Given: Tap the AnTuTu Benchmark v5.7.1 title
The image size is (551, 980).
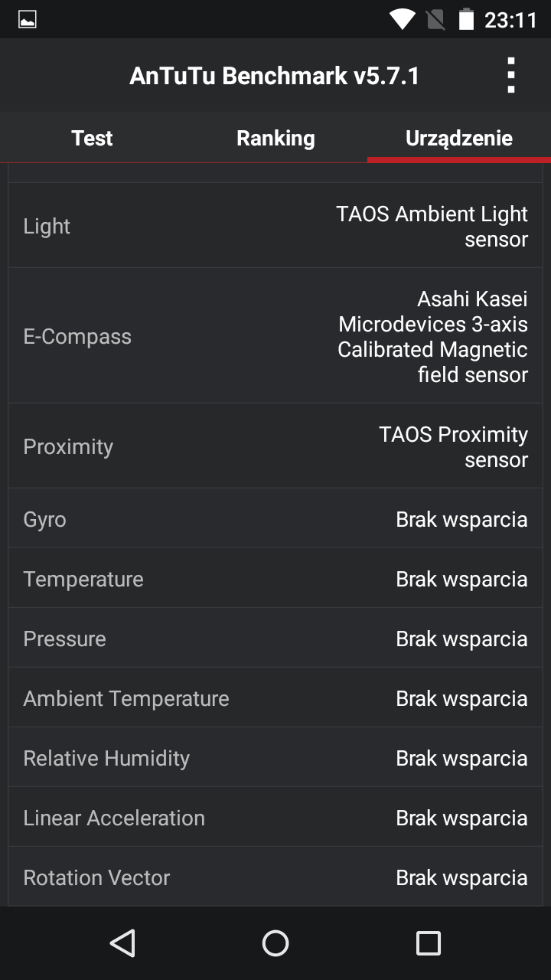Looking at the screenshot, I should 275,76.
